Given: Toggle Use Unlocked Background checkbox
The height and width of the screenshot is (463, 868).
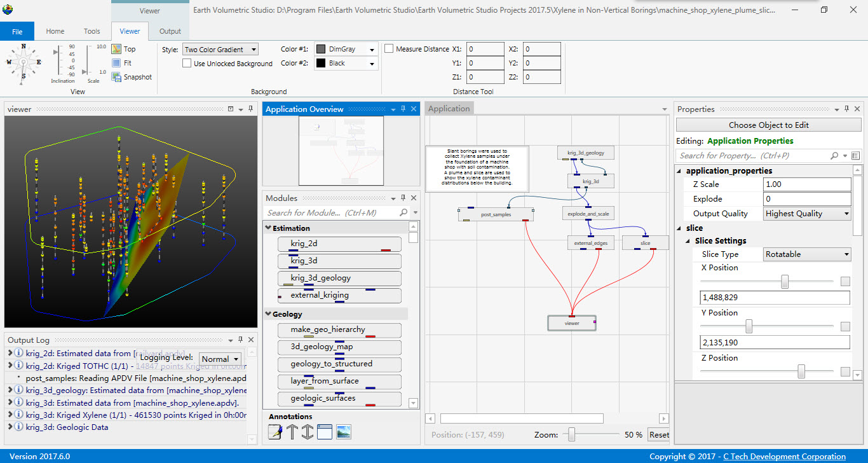Looking at the screenshot, I should (x=187, y=63).
